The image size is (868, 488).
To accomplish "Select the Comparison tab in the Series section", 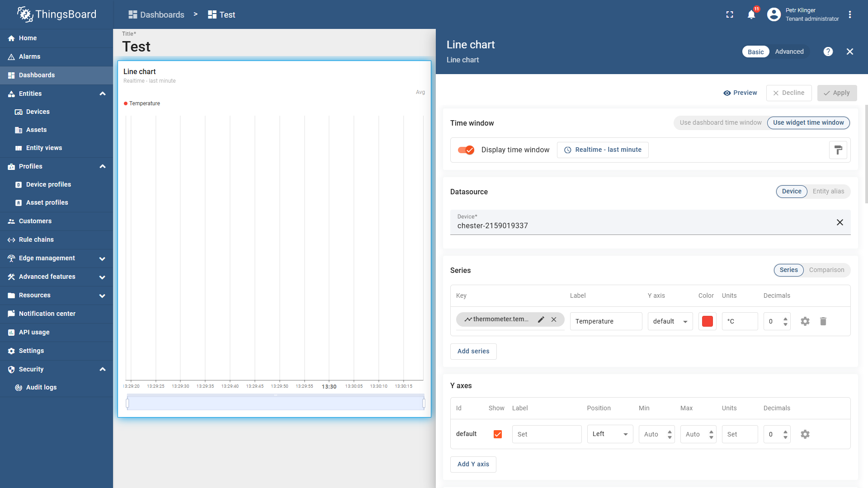I will tap(826, 270).
